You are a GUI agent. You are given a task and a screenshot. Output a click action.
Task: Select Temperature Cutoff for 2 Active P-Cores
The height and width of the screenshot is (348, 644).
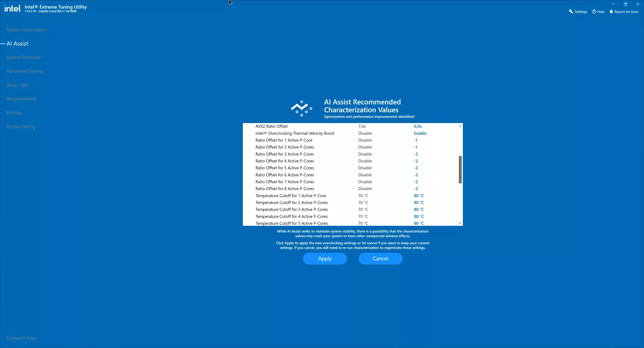(x=351, y=202)
